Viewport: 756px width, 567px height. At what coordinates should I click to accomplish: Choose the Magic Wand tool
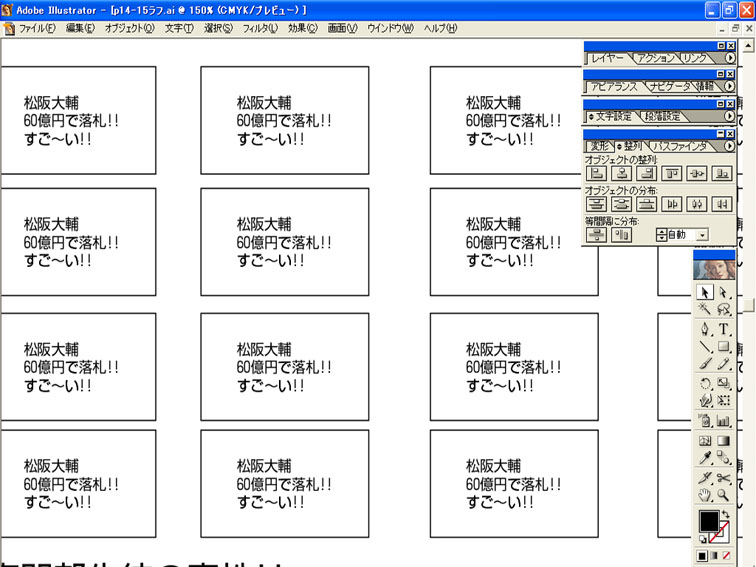(x=704, y=309)
